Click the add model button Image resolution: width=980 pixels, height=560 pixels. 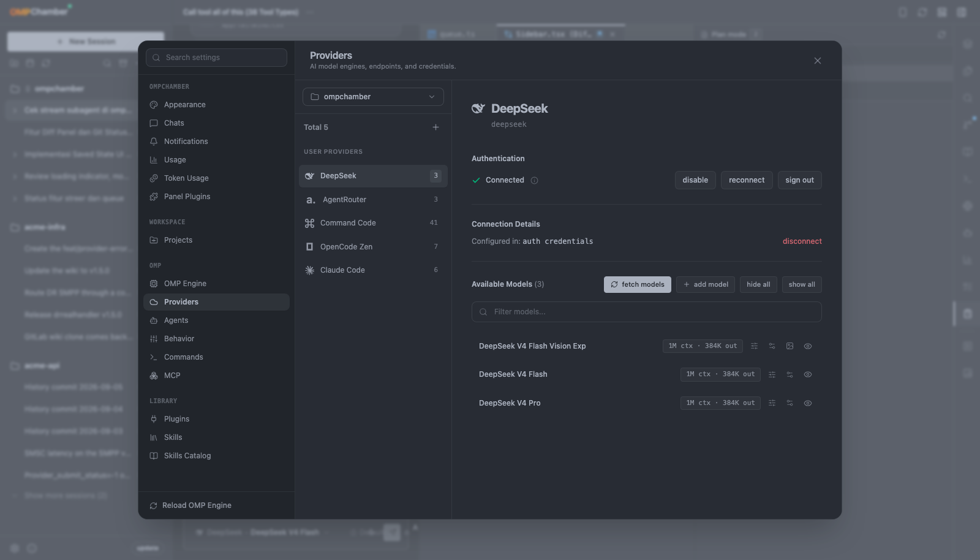coord(706,284)
